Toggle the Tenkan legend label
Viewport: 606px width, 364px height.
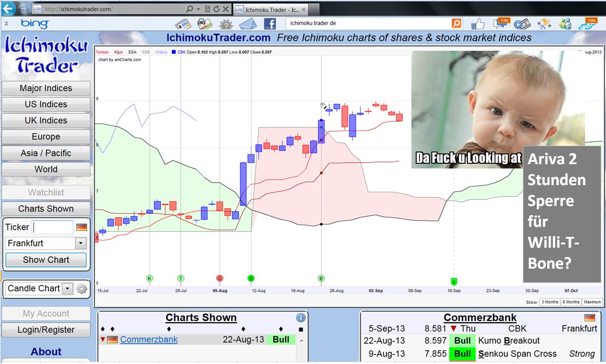pyautogui.click(x=102, y=52)
